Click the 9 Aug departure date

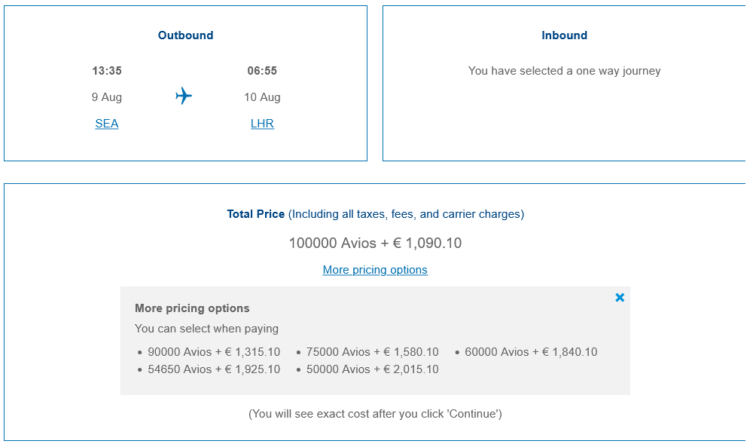click(107, 97)
